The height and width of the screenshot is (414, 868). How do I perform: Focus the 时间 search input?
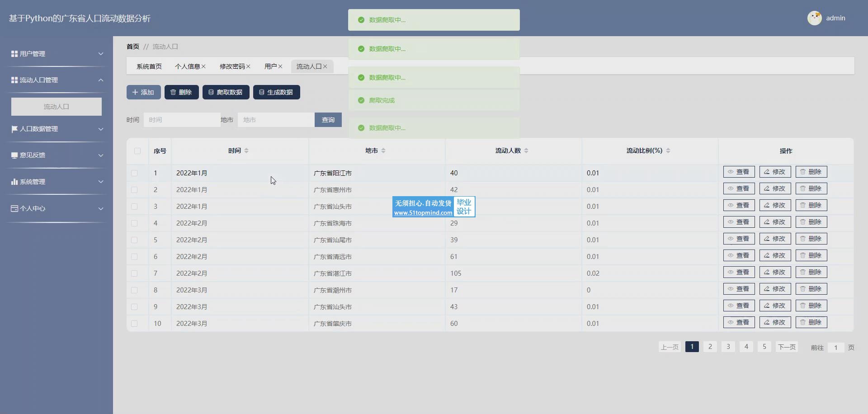182,120
